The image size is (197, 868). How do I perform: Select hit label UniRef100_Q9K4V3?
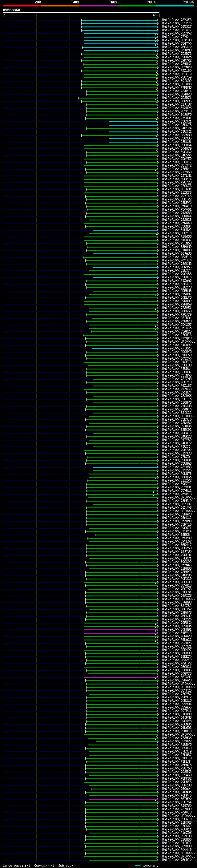tap(177, 680)
